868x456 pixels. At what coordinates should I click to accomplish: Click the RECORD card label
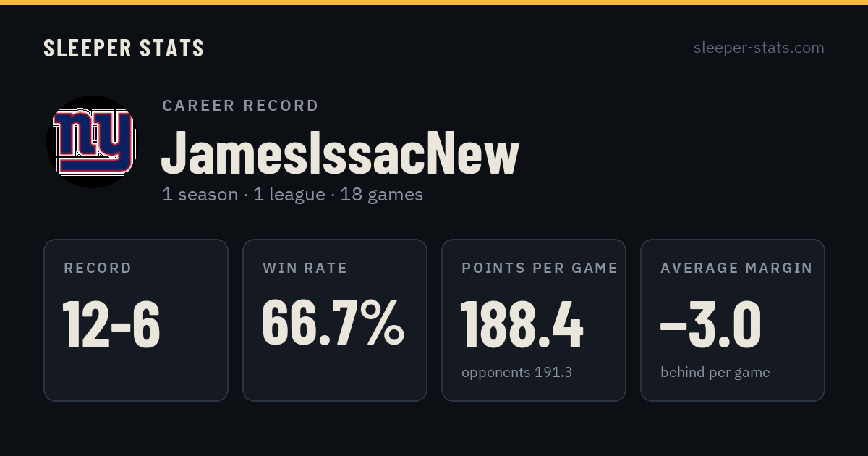tap(98, 269)
